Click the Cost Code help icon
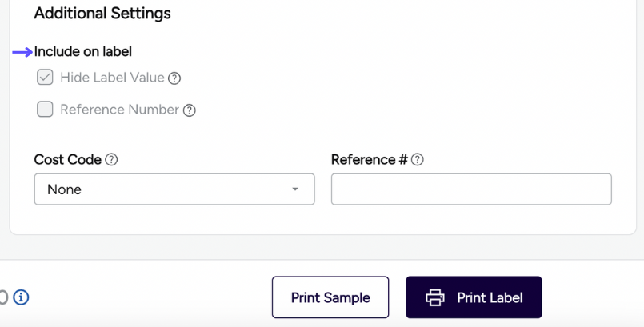The image size is (644, 327). tap(112, 160)
